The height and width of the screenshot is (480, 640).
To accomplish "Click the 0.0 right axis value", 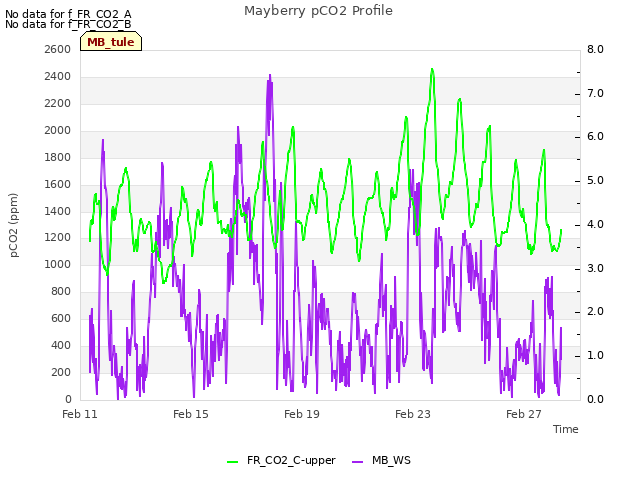I will click(595, 399).
